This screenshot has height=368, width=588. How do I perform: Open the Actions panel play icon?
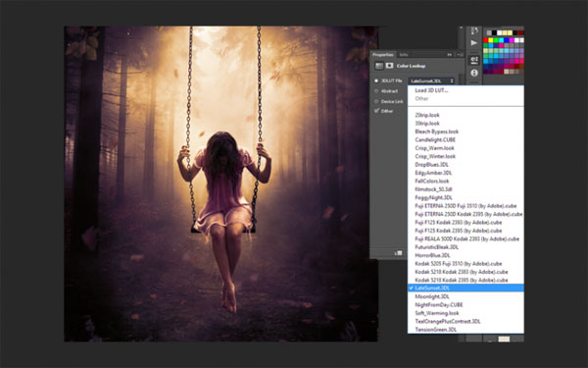tap(474, 43)
